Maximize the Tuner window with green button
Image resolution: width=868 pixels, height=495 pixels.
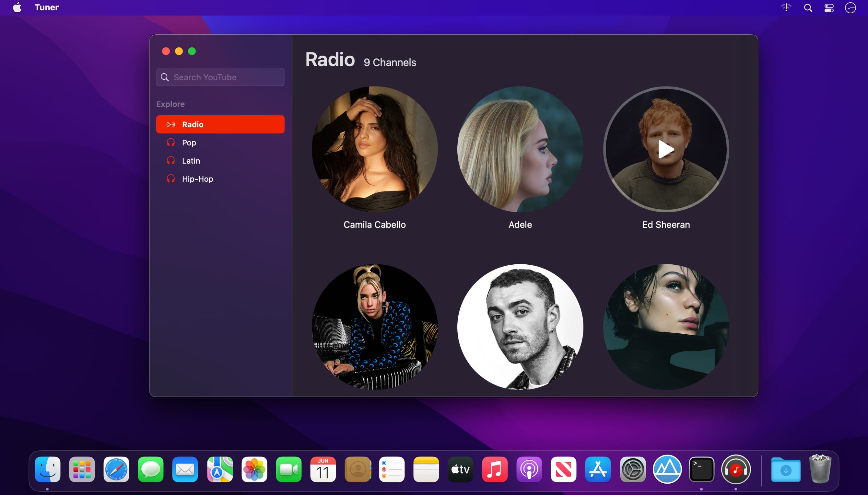tap(192, 51)
